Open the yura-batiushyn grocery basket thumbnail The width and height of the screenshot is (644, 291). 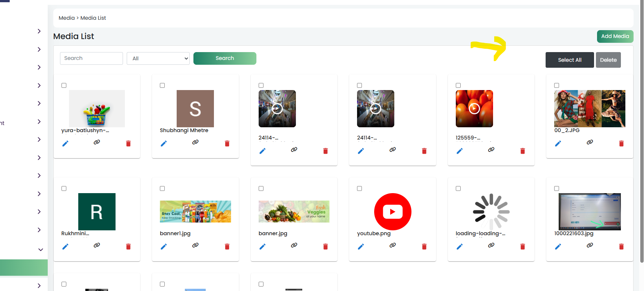[x=97, y=109]
